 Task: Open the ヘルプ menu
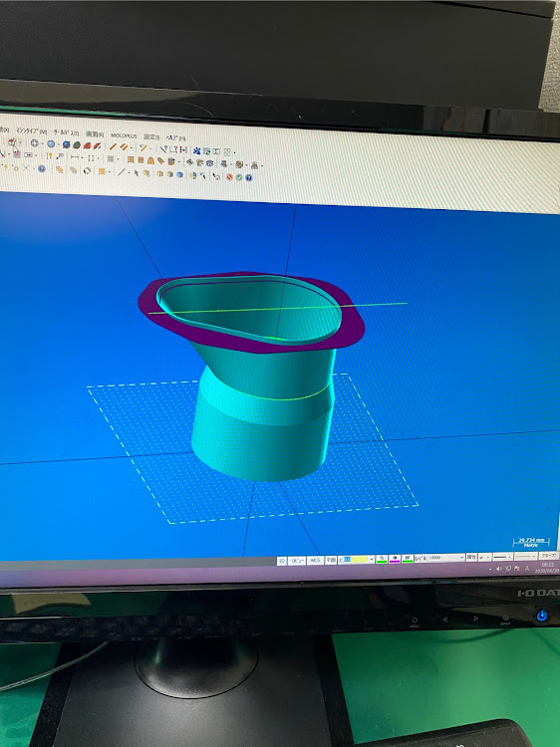(175, 137)
